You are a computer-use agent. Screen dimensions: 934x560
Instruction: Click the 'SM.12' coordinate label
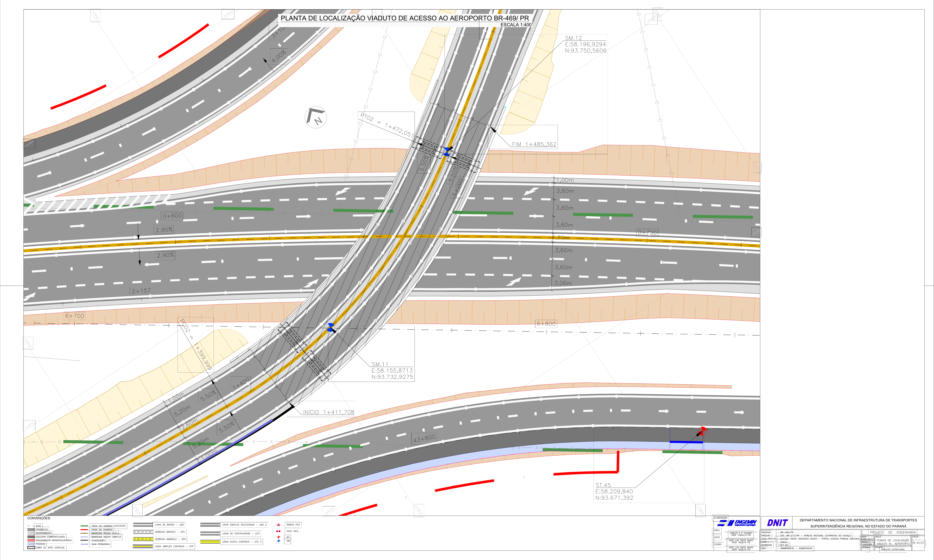point(573,38)
